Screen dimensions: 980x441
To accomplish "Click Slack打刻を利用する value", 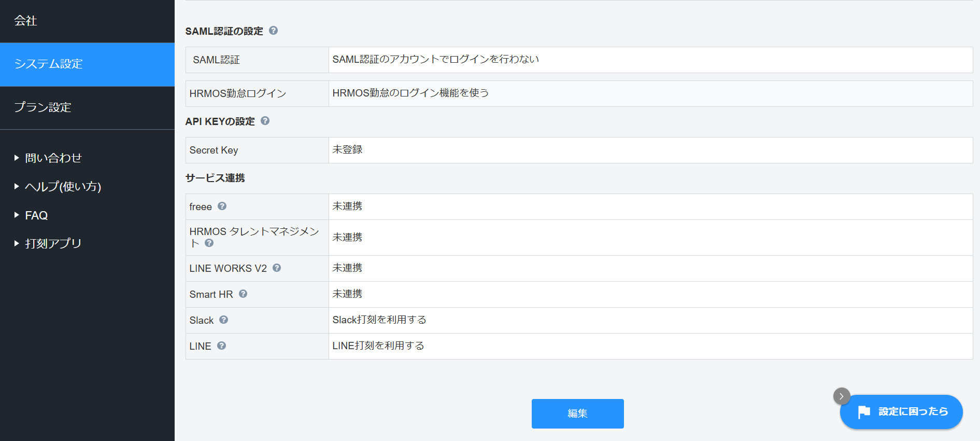I will tap(379, 320).
